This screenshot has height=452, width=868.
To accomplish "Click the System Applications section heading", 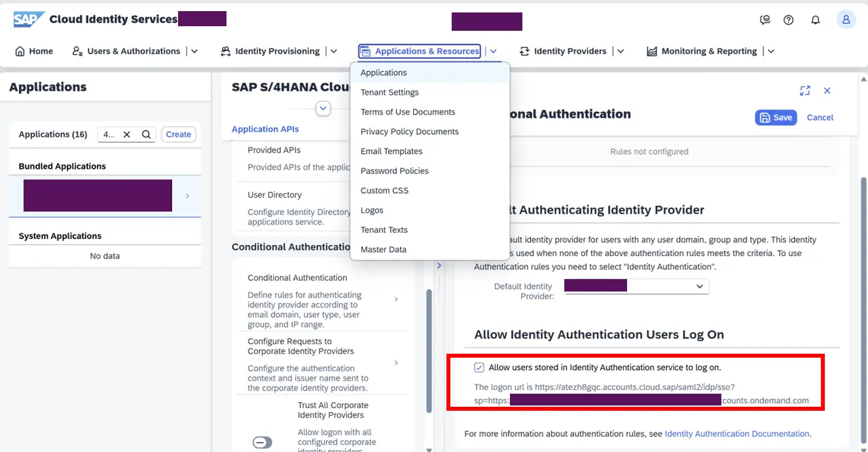I will click(60, 236).
